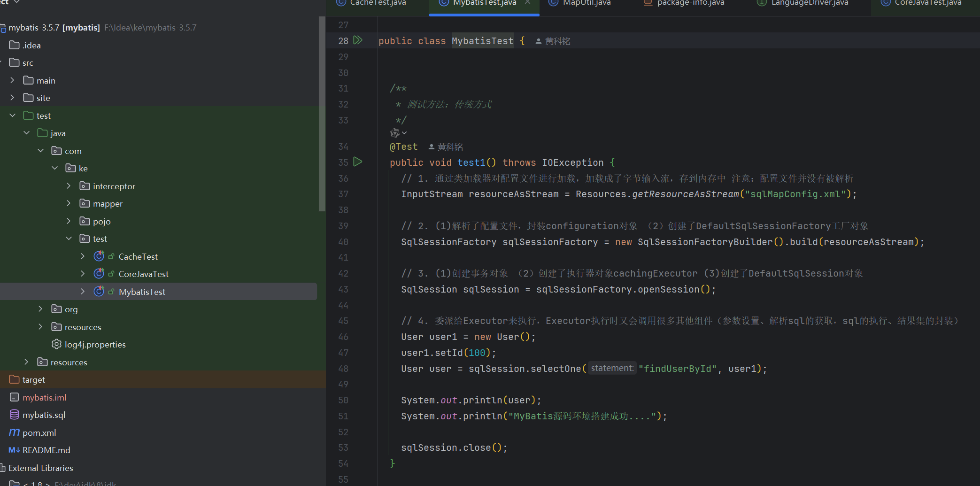Screen dimensions: 980x486
Task: Click mybatis.iml file icon
Action: pyautogui.click(x=15, y=397)
